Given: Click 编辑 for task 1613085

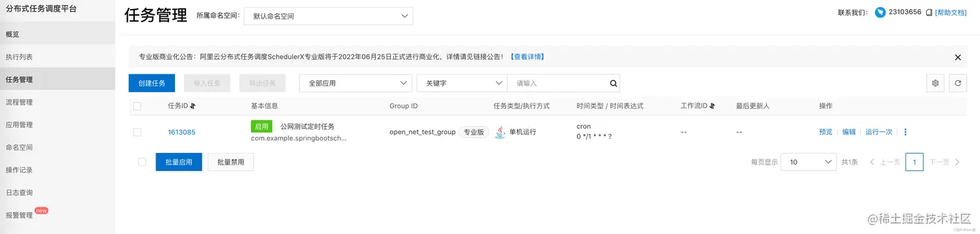Looking at the screenshot, I should coord(849,132).
